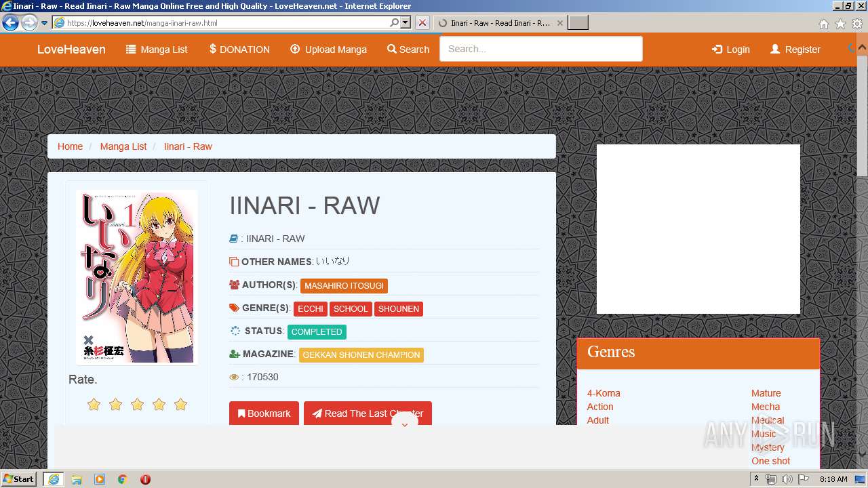The height and width of the screenshot is (488, 868).
Task: Open the Upload Manga page
Action: click(x=328, y=49)
